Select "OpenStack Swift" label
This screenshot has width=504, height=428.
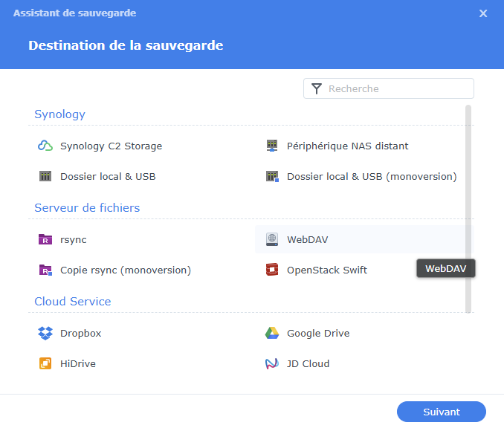(327, 270)
